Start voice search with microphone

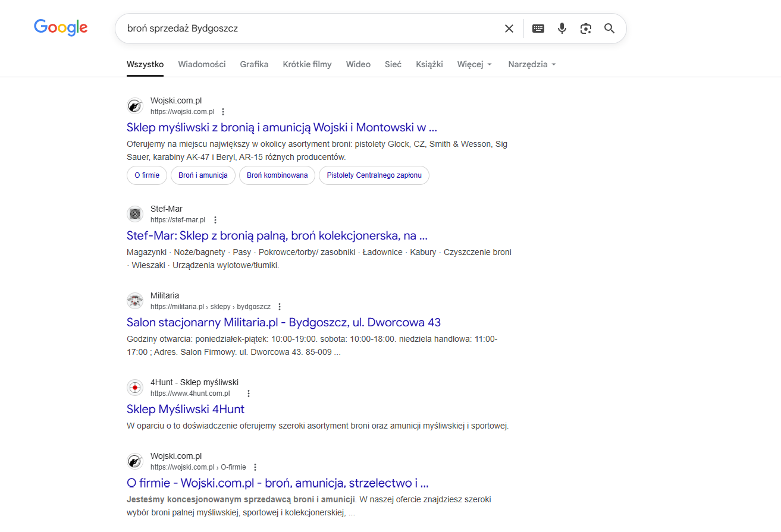562,29
